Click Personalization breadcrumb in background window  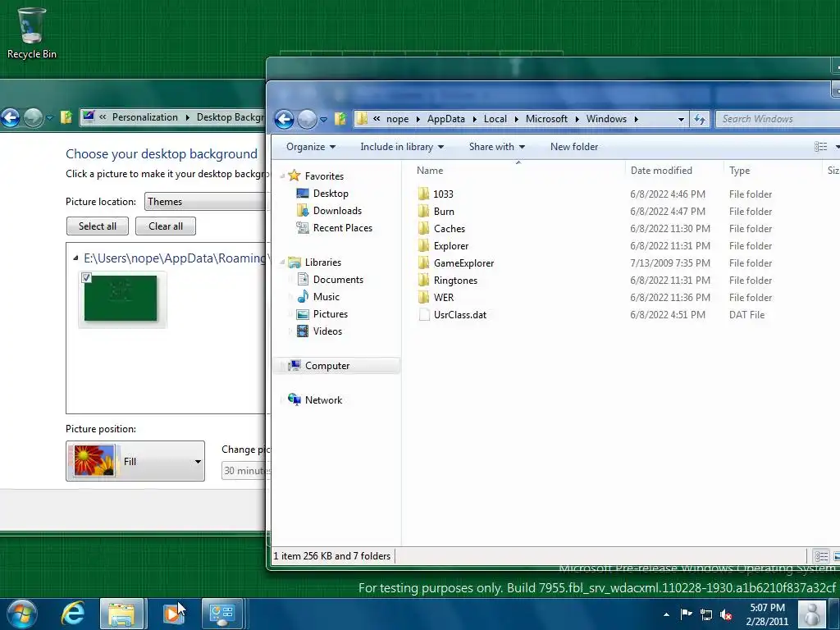pyautogui.click(x=144, y=117)
